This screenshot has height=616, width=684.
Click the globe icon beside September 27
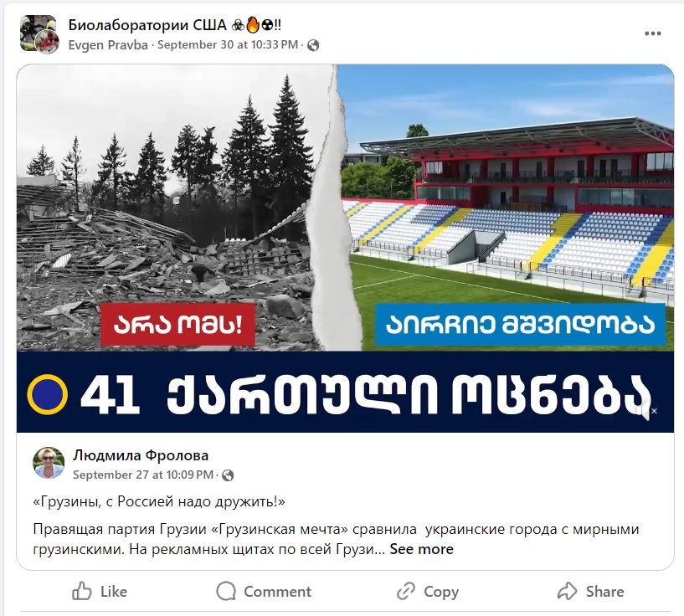(228, 475)
